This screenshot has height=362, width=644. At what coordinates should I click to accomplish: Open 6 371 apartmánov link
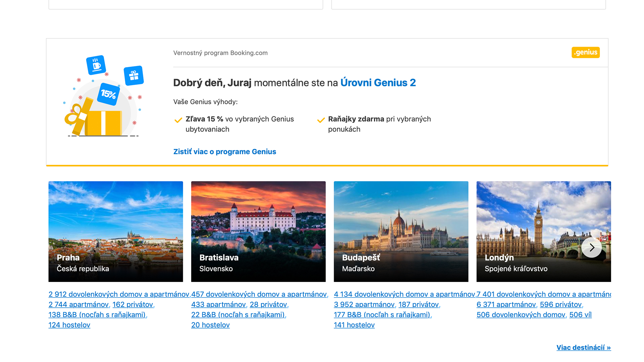pyautogui.click(x=506, y=305)
